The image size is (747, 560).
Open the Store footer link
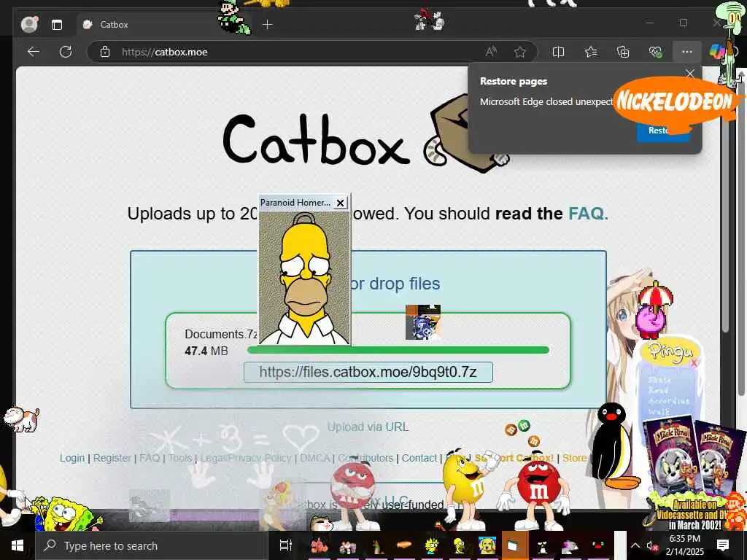[575, 458]
